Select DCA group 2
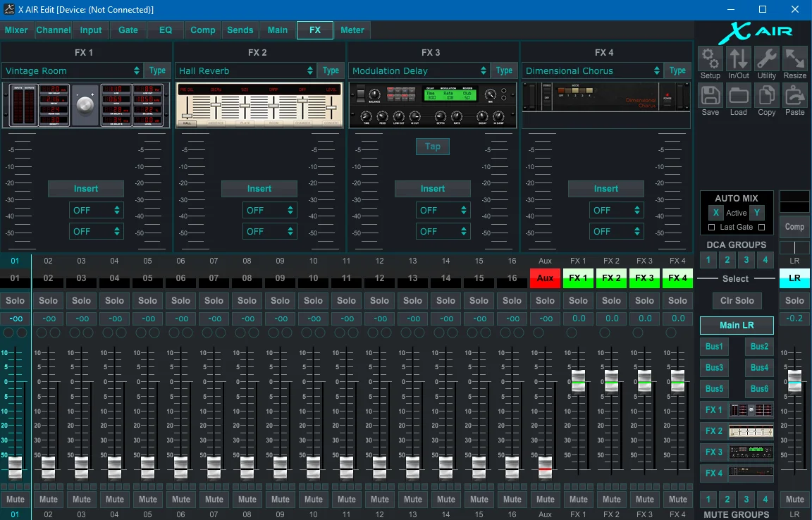Image resolution: width=812 pixels, height=520 pixels. [x=727, y=260]
